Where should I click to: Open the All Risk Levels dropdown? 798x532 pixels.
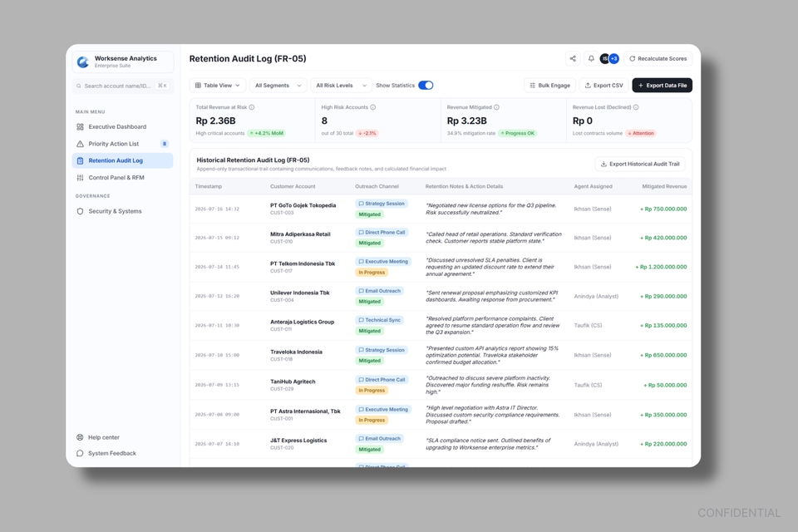(341, 86)
